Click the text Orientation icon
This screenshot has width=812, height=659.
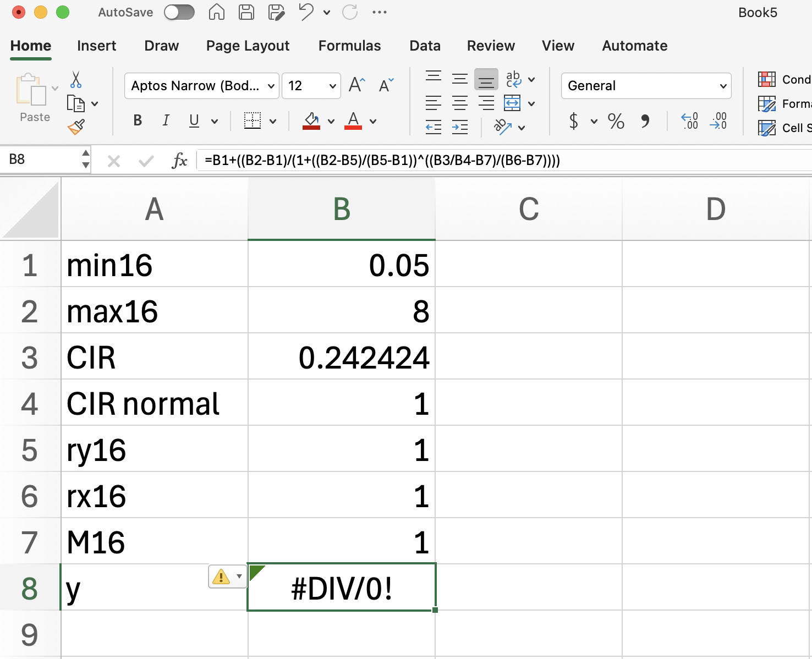pos(502,127)
